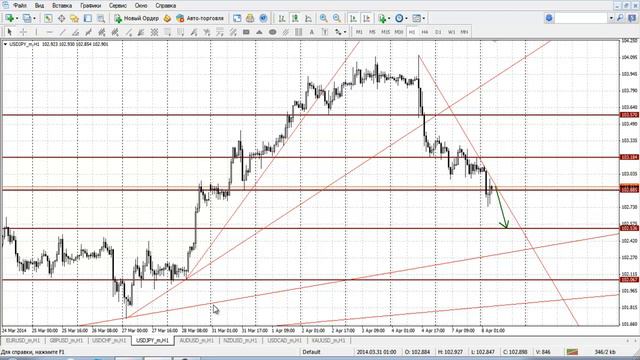Select the Gann grid tool
Image resolution: width=640 pixels, height=360 pixels.
pyautogui.click(x=154, y=32)
